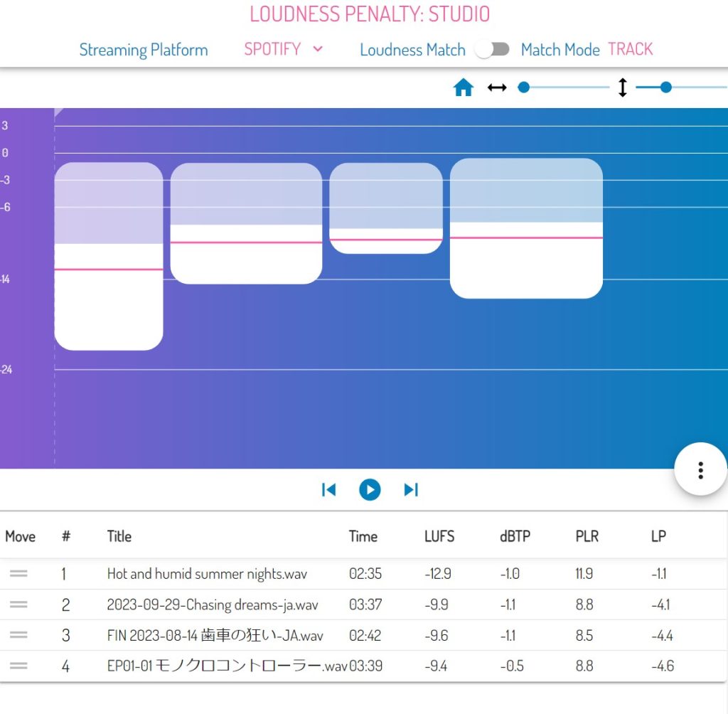Viewport: 728px width, 714px height.
Task: Open the three-dot more options menu
Action: [700, 470]
